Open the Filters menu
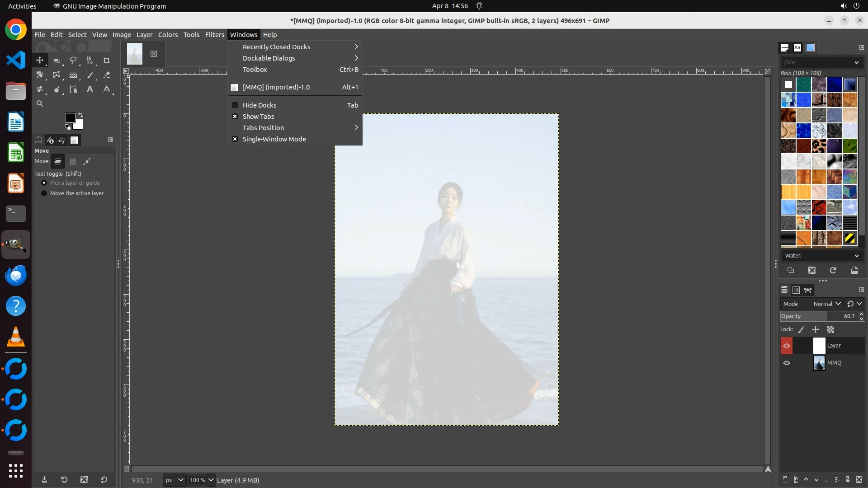Viewport: 868px width, 488px height. (x=214, y=35)
